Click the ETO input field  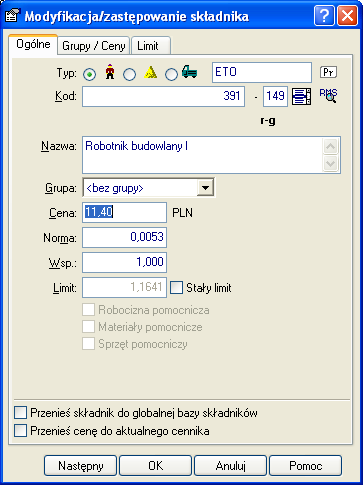[x=262, y=72]
